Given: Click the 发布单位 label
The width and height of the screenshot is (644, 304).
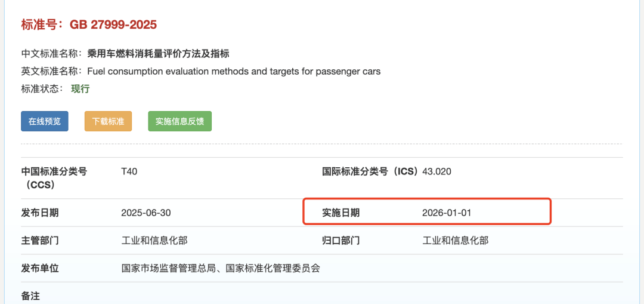Looking at the screenshot, I should (40, 269).
